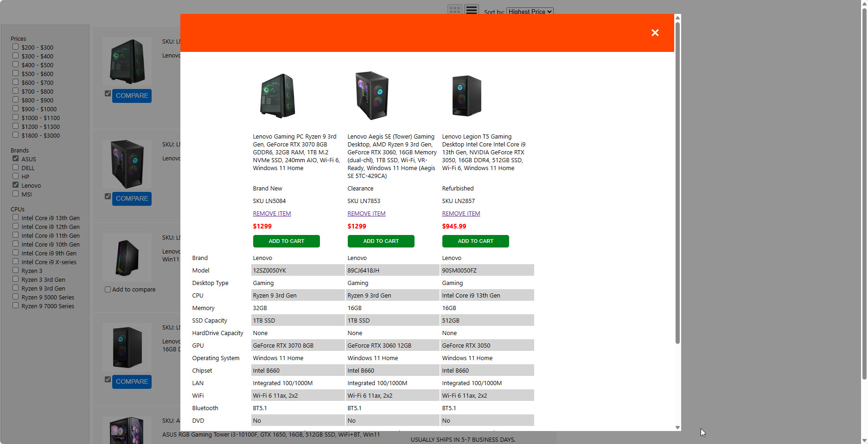868x444 pixels.
Task: Switch to grid view icon
Action: coord(455,10)
